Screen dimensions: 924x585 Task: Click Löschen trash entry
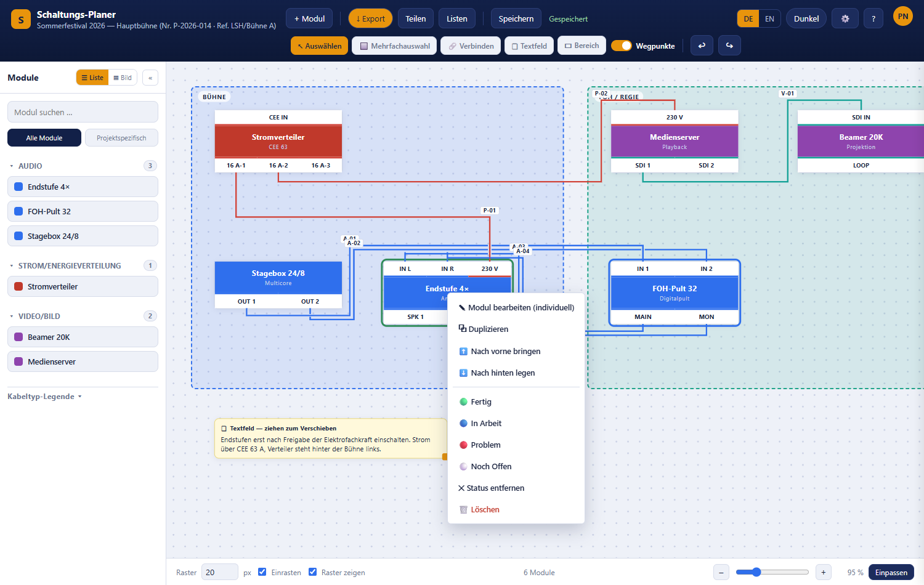(516, 509)
